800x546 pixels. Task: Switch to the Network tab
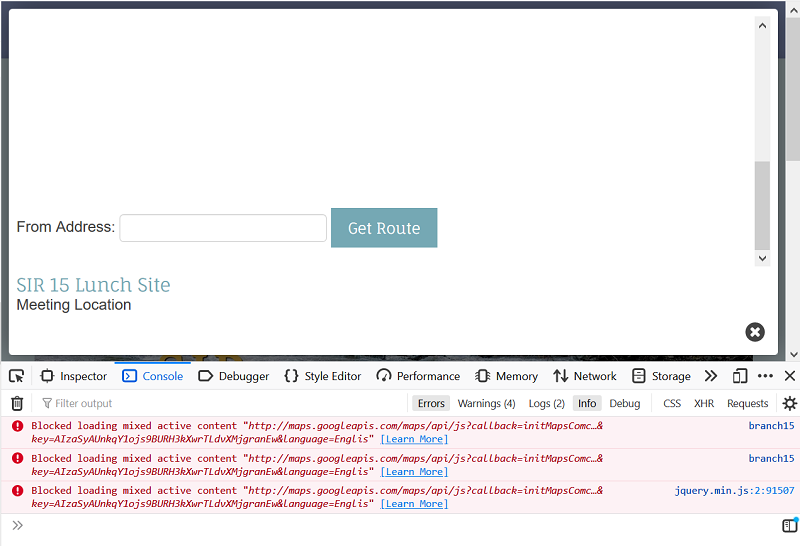(585, 376)
